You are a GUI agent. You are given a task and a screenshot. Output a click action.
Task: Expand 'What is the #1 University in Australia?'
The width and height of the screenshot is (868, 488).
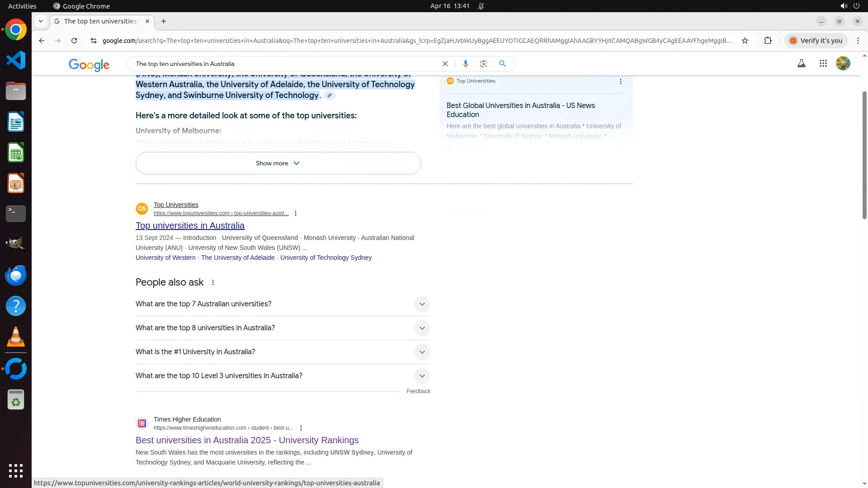point(421,352)
